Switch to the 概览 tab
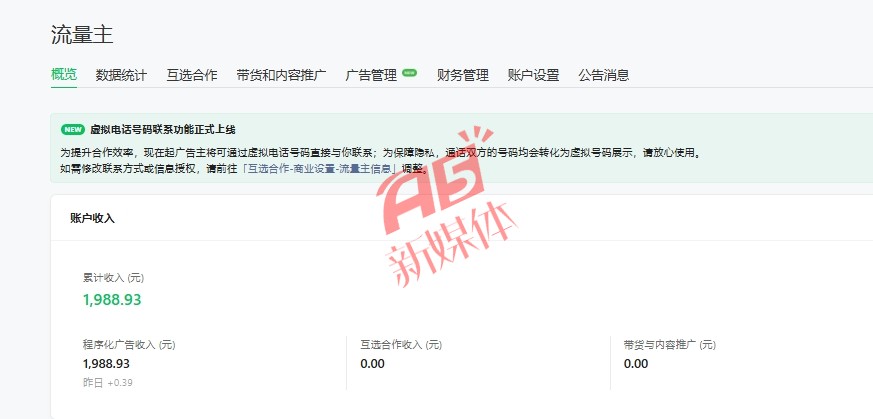The height and width of the screenshot is (419, 873). click(x=64, y=75)
